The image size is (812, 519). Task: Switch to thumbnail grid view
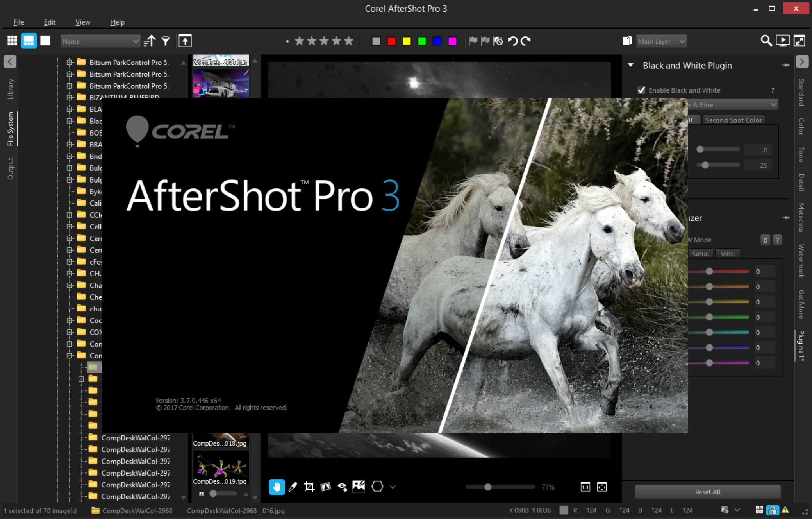tap(12, 41)
